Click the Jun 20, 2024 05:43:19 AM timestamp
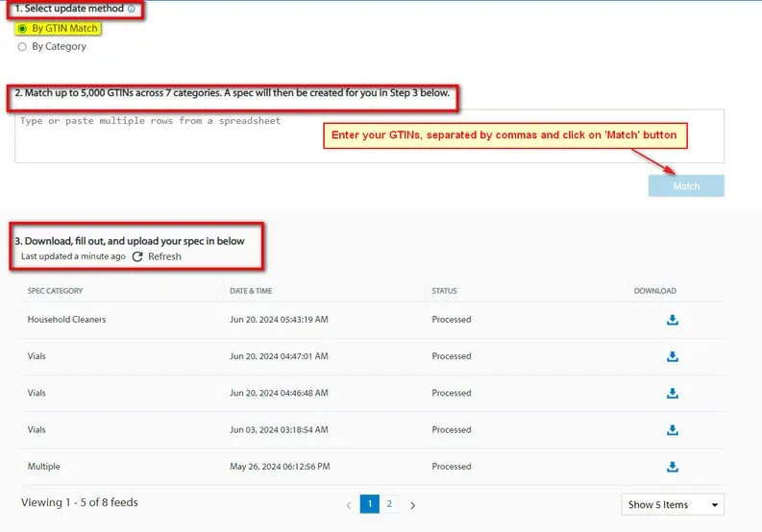The height and width of the screenshot is (532, 762). (279, 320)
